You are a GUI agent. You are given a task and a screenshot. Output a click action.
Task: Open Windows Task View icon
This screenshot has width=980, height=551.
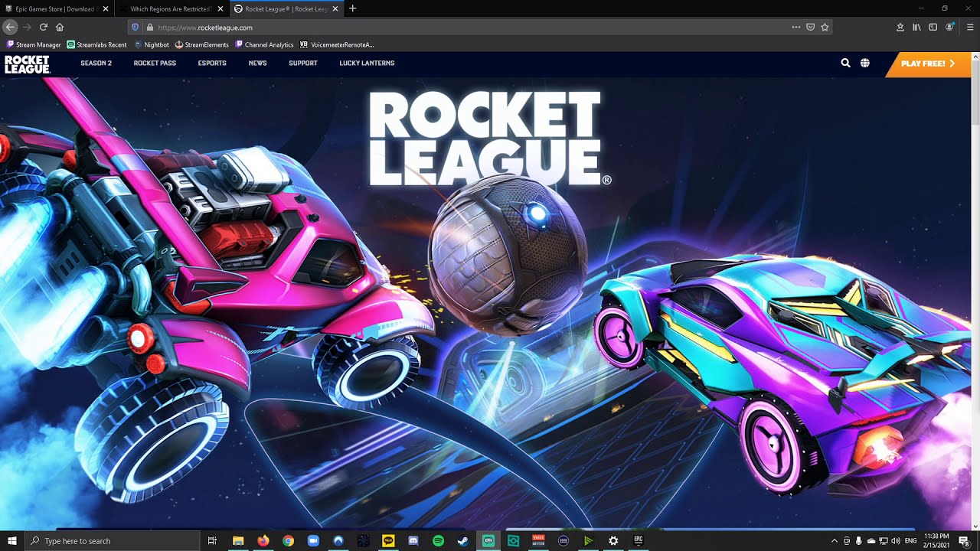212,541
